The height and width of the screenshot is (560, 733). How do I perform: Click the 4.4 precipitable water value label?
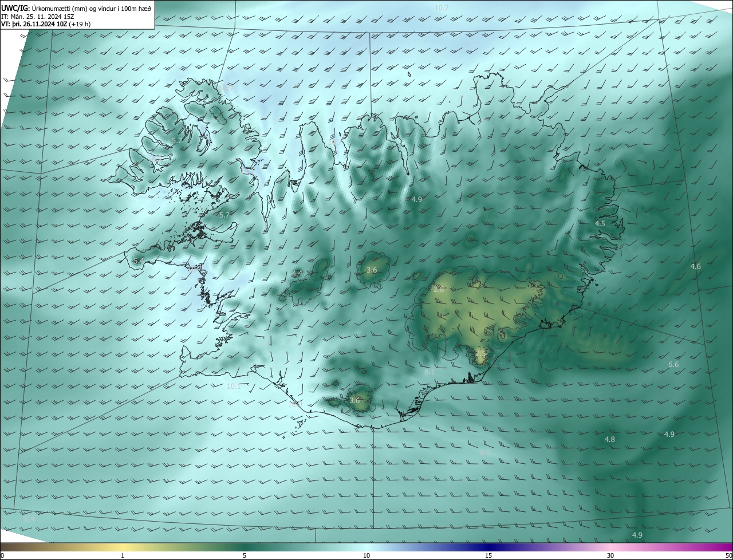(297, 274)
